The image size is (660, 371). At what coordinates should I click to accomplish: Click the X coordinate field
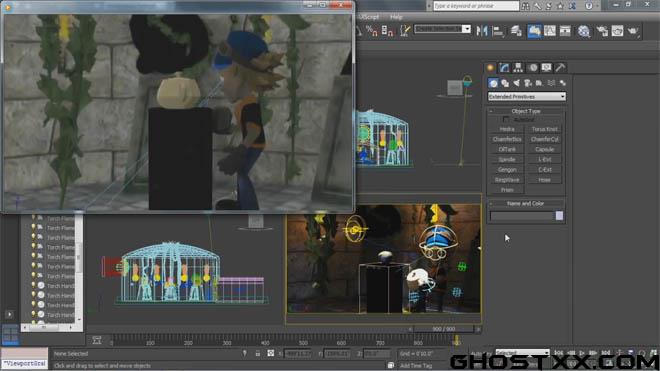coord(298,354)
